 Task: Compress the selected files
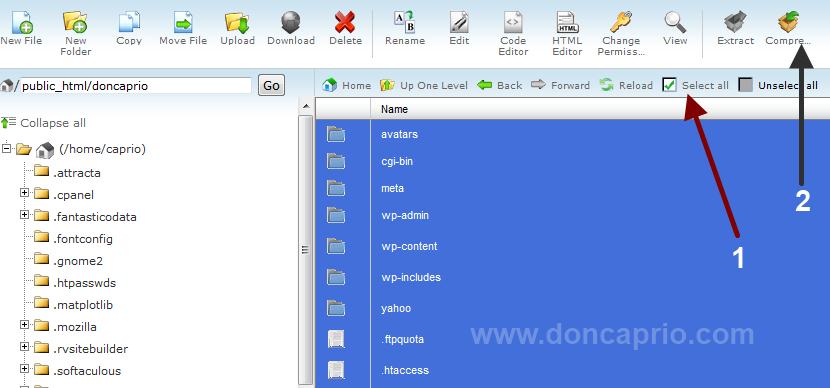click(788, 29)
